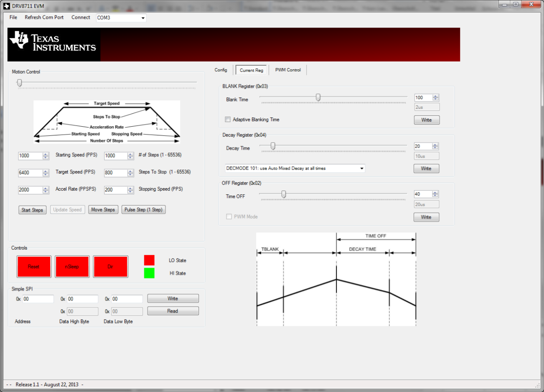The height and width of the screenshot is (392, 544).
Task: Click the Time OFF slider thumb
Action: [284, 194]
